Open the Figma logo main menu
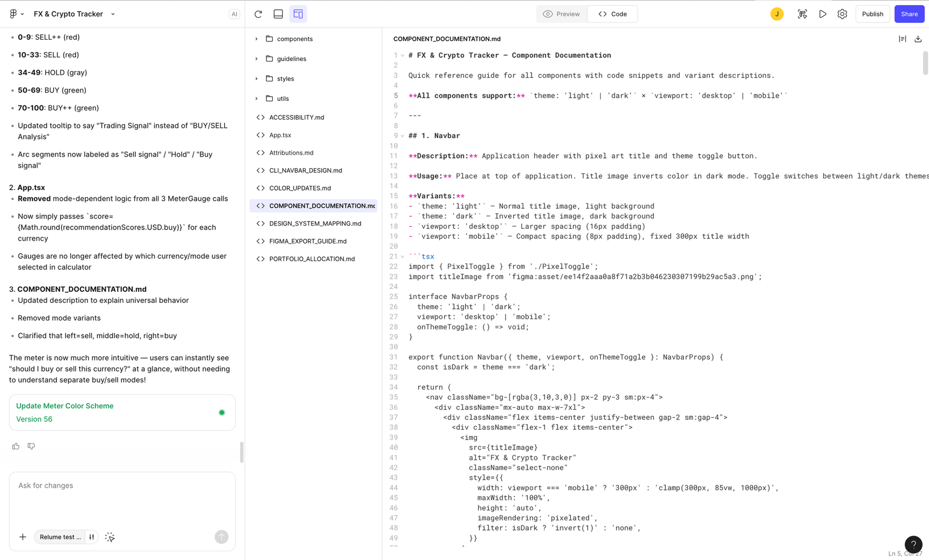The height and width of the screenshot is (560, 929). 17,14
